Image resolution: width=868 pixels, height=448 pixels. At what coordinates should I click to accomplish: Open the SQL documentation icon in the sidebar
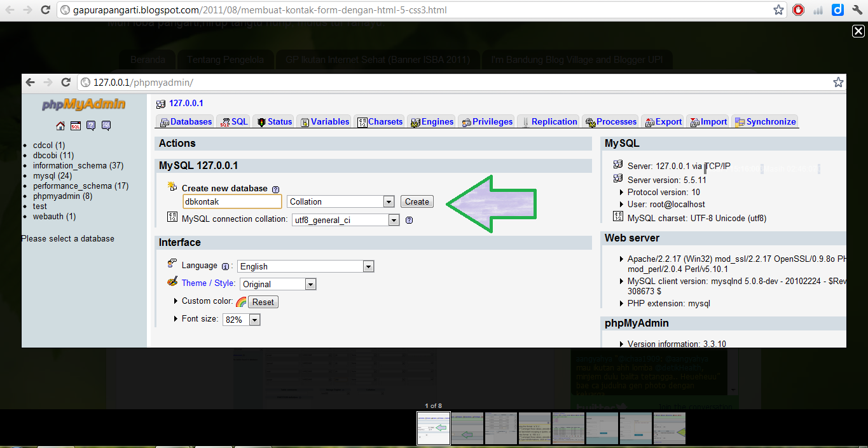[x=106, y=126]
